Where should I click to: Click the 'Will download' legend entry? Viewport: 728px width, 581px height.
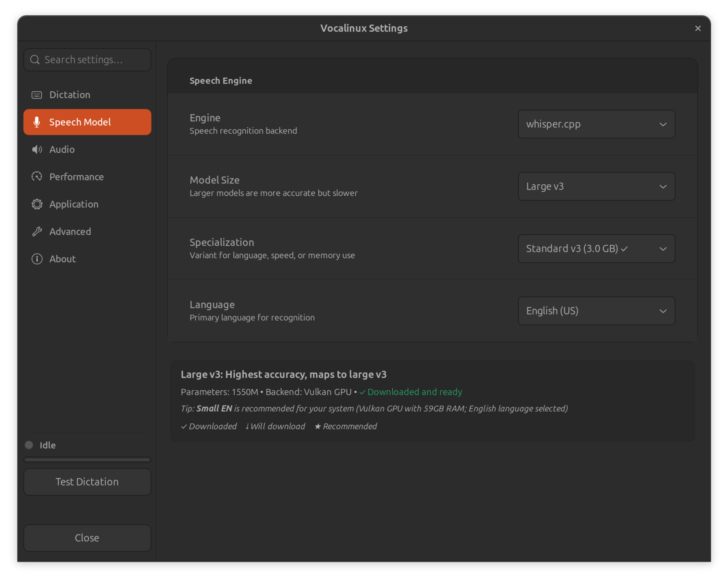(275, 426)
